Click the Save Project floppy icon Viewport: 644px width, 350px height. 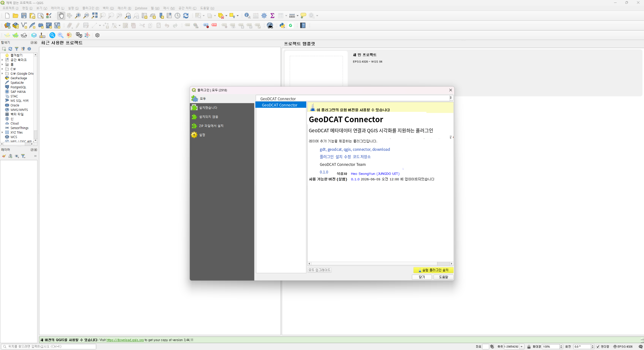(x=24, y=16)
